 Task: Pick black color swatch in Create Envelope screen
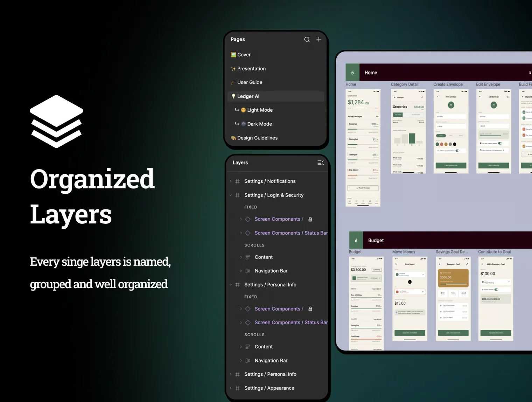pos(455,144)
